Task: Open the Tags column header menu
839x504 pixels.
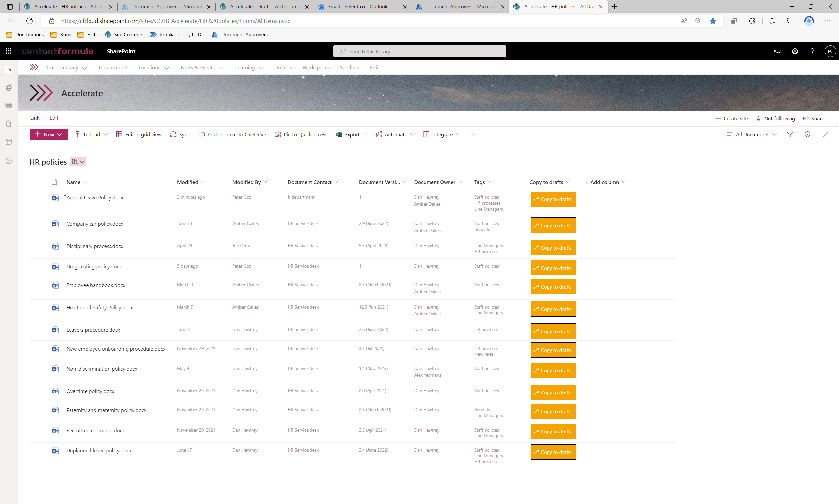Action: (x=483, y=182)
